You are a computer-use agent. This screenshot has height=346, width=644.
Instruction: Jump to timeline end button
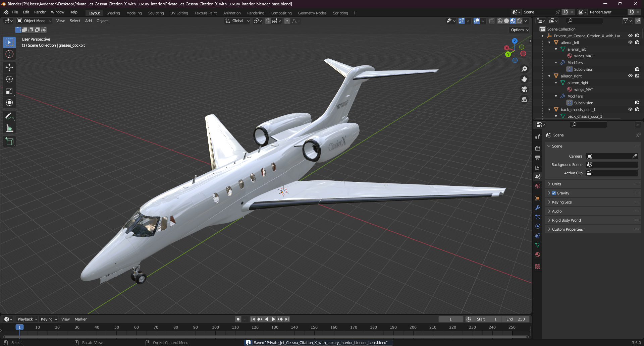[x=287, y=319]
